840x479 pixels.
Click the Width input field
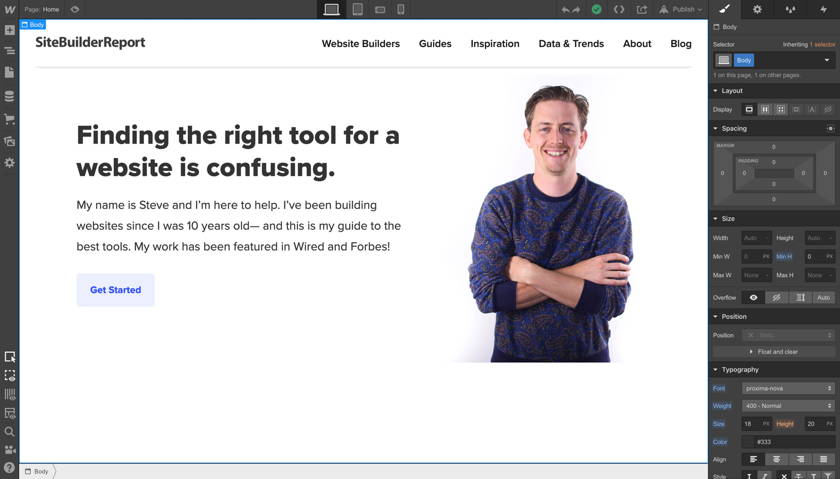tap(756, 237)
